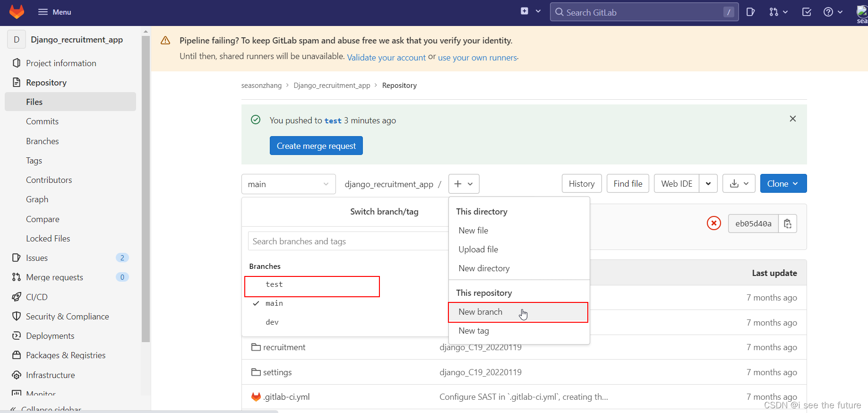Screen dimensions: 868x413
Task: Open the create new plus icon in top bar
Action: (531, 11)
